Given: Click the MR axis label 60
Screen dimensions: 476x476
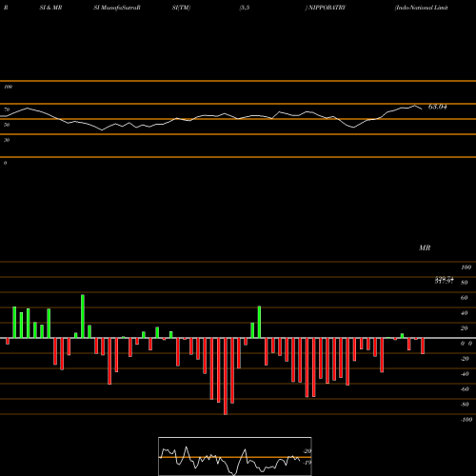Looking at the screenshot, I should [465, 298].
